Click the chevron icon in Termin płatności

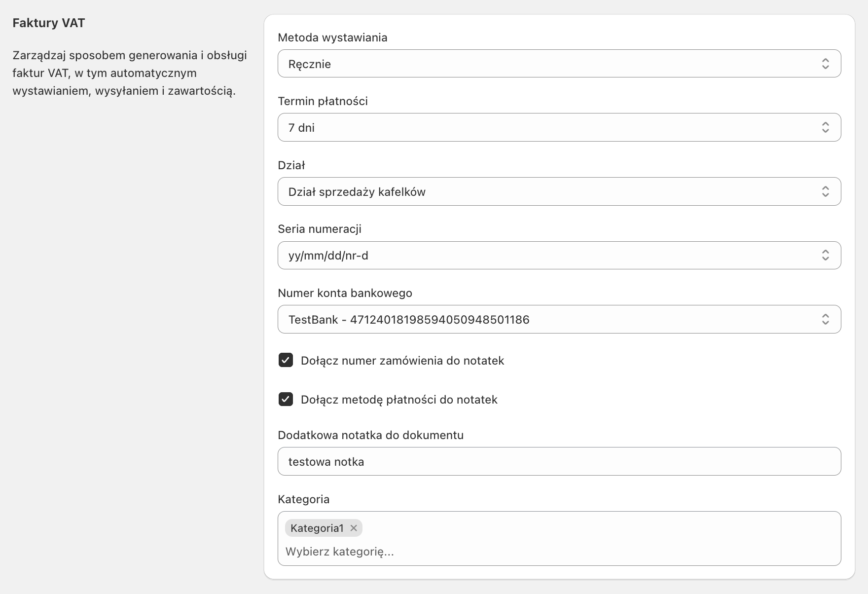825,128
